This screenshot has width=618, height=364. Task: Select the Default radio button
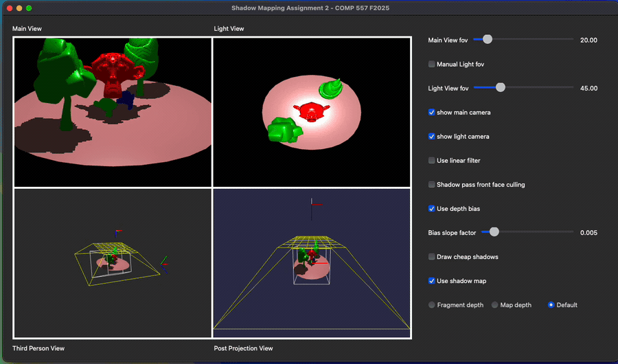[551, 305]
